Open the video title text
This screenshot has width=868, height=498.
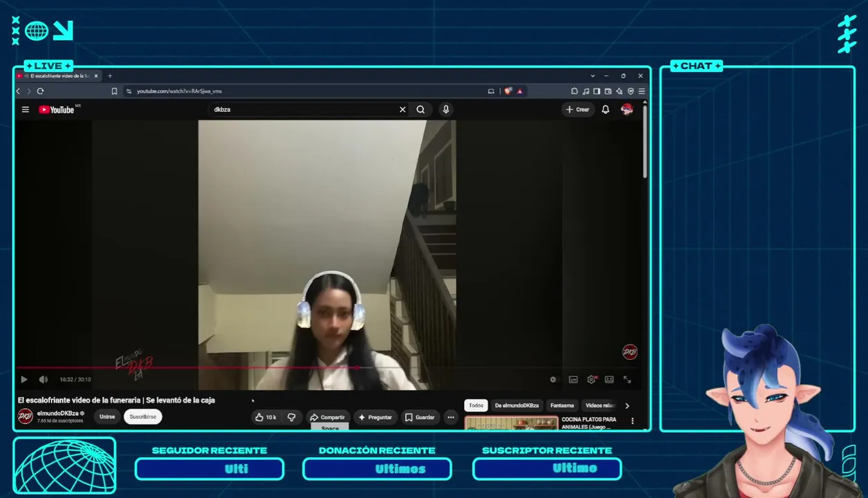116,400
